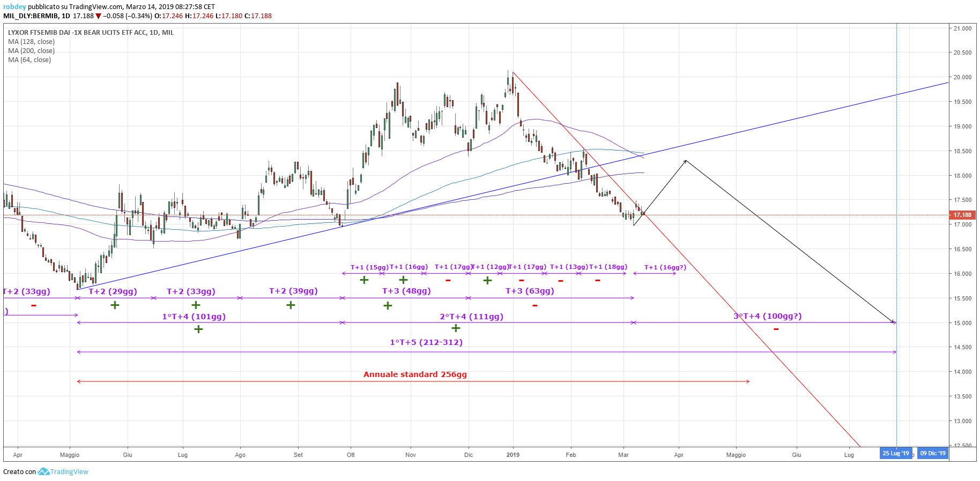Click the 25 Lug '19 date marker
The width and height of the screenshot is (980, 481).
point(896,453)
